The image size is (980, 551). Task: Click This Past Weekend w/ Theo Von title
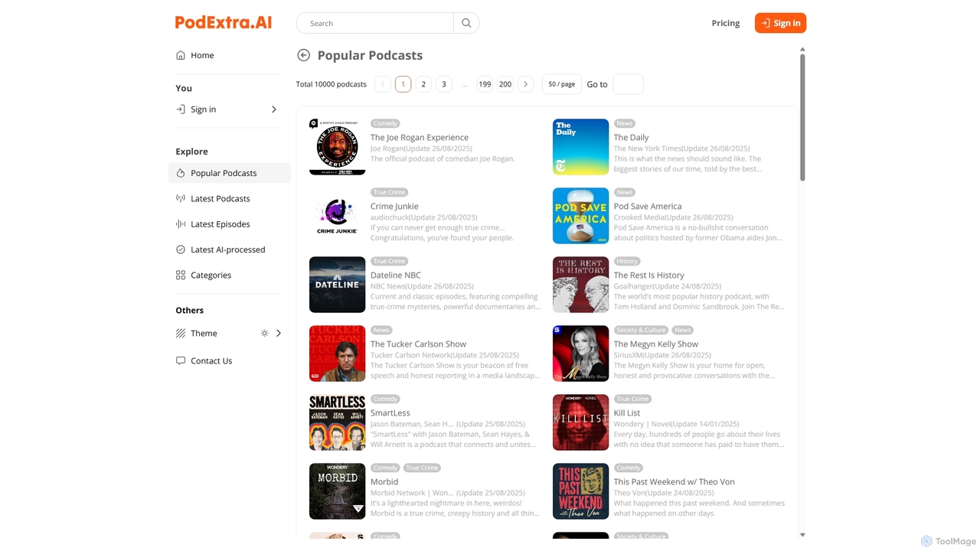click(675, 481)
